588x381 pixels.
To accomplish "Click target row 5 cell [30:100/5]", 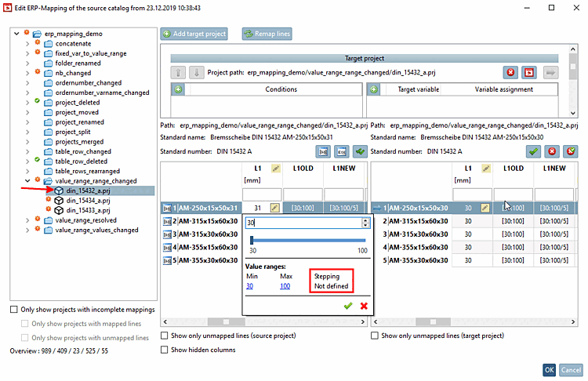I will click(554, 260).
